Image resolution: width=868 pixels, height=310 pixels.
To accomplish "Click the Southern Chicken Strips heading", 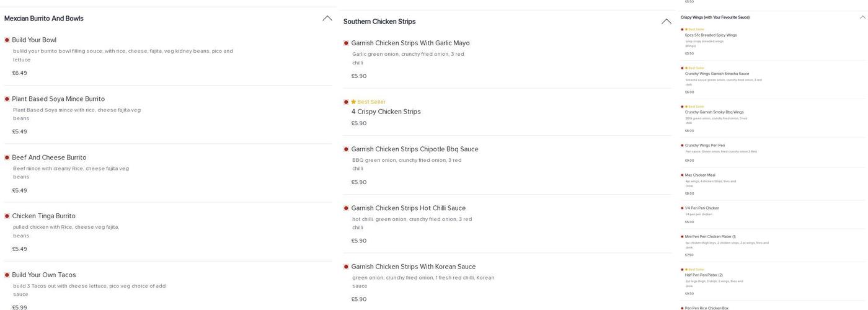I will click(x=379, y=22).
